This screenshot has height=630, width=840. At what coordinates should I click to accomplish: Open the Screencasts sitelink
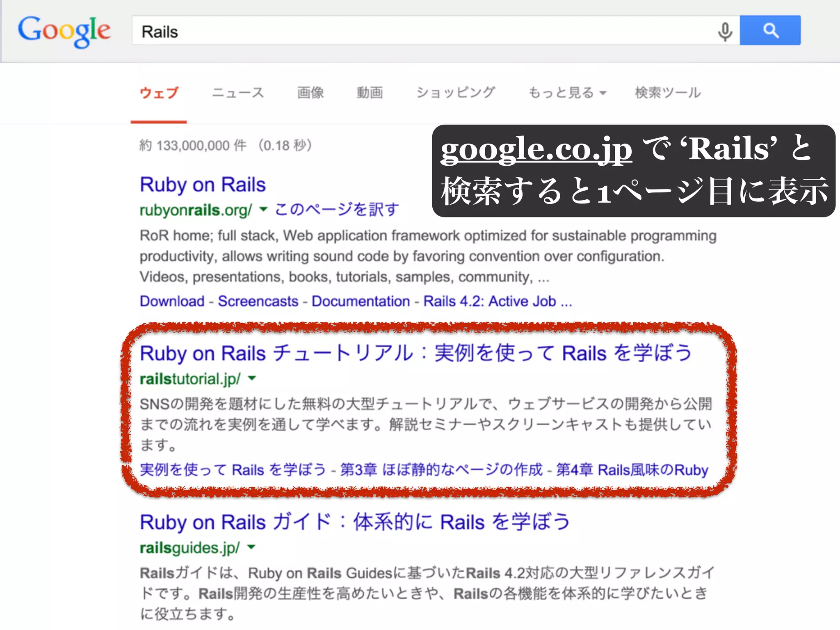258,301
